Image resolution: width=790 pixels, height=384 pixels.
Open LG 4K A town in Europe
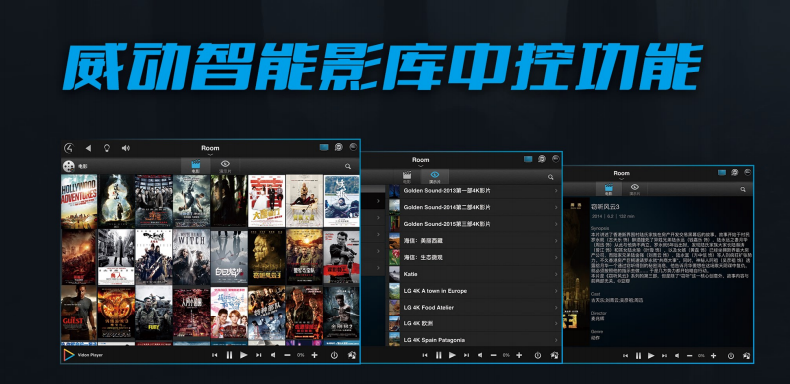[x=474, y=291]
